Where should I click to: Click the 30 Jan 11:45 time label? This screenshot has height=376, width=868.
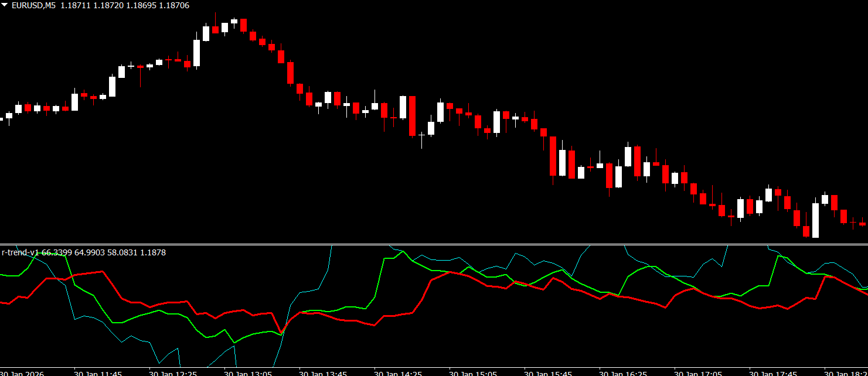pyautogui.click(x=98, y=372)
